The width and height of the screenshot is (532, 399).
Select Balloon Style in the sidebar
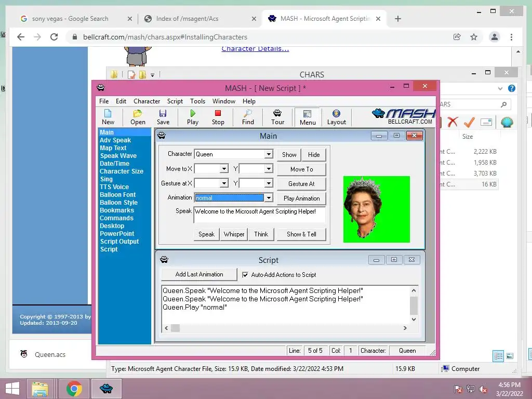119,203
